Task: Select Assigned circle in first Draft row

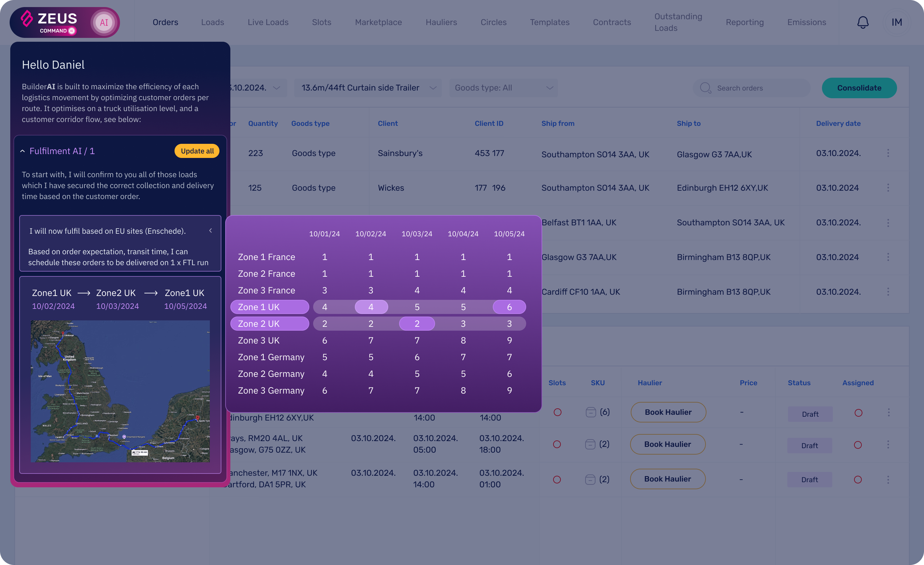Action: (858, 413)
